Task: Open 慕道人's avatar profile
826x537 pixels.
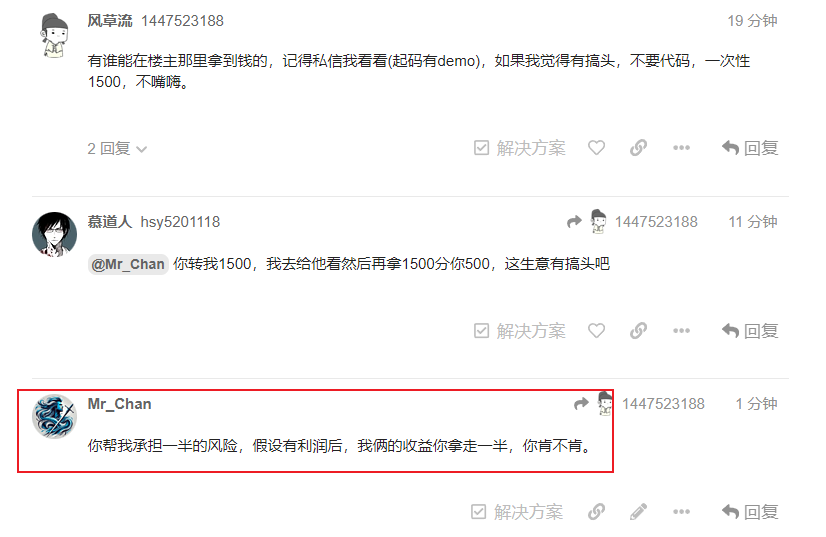Action: coord(54,235)
